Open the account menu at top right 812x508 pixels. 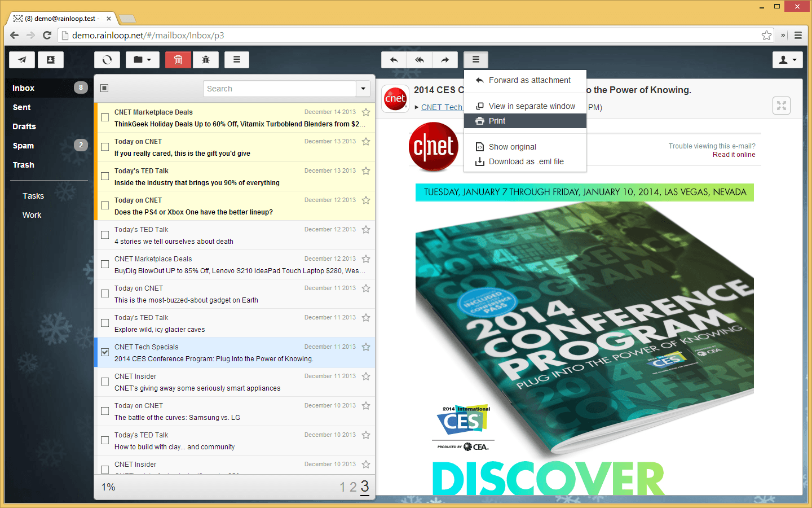788,59
